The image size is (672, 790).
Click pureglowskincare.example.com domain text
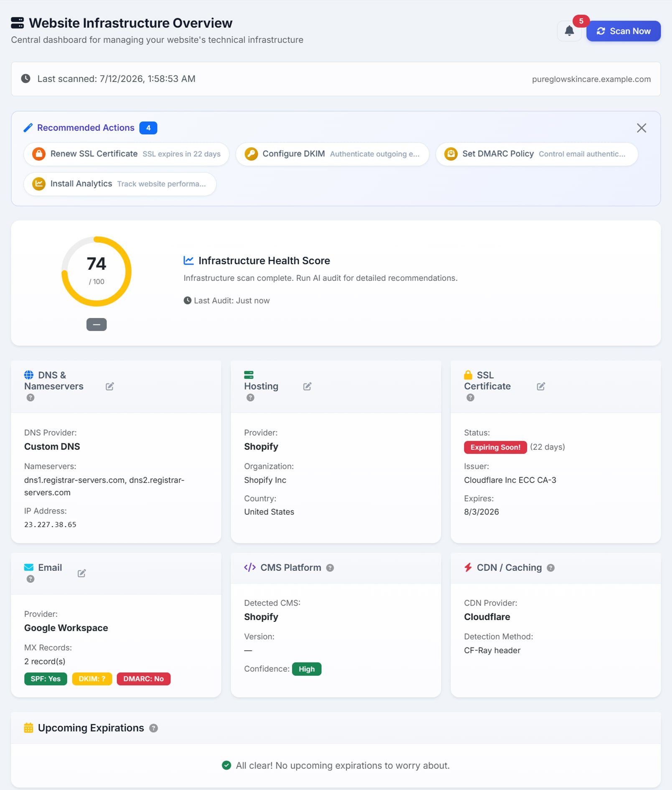[591, 79]
